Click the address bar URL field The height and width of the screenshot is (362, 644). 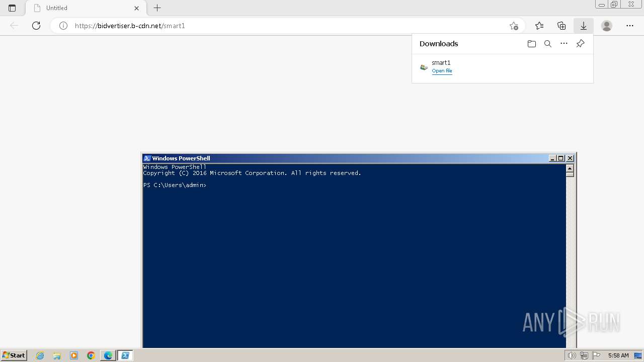tap(287, 26)
